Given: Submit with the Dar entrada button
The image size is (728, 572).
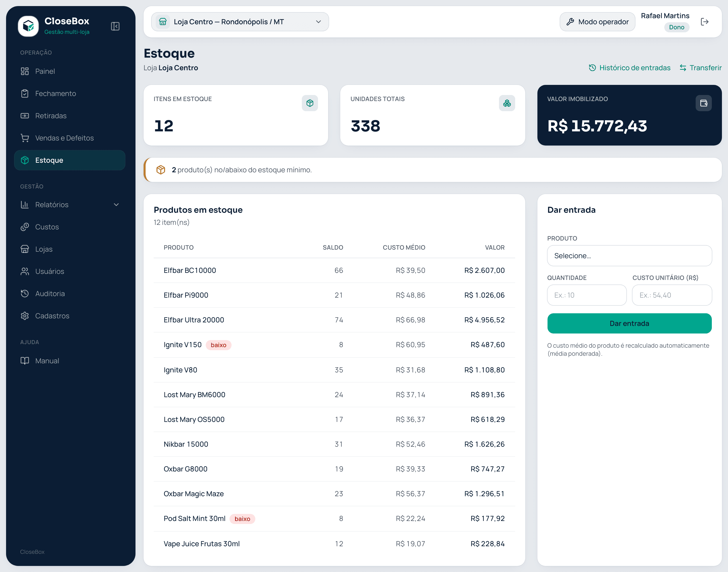Looking at the screenshot, I should pyautogui.click(x=629, y=323).
